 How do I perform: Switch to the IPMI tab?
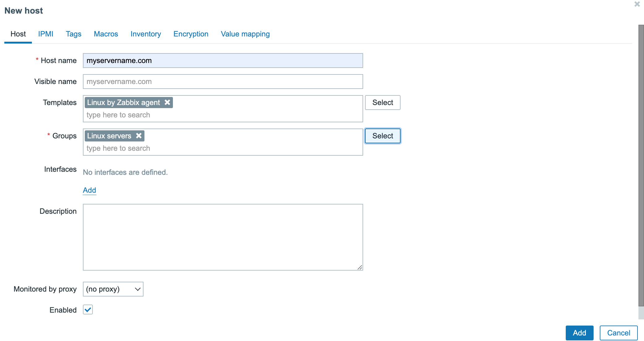coord(46,34)
